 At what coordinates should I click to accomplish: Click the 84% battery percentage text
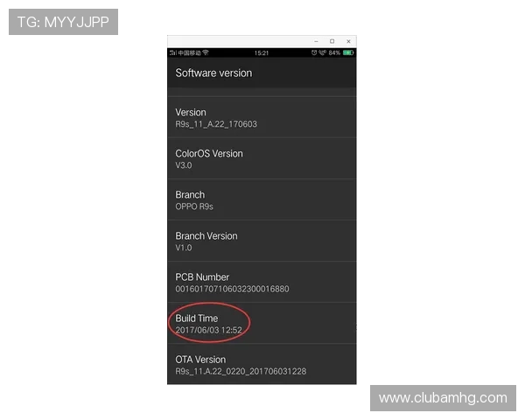[334, 52]
